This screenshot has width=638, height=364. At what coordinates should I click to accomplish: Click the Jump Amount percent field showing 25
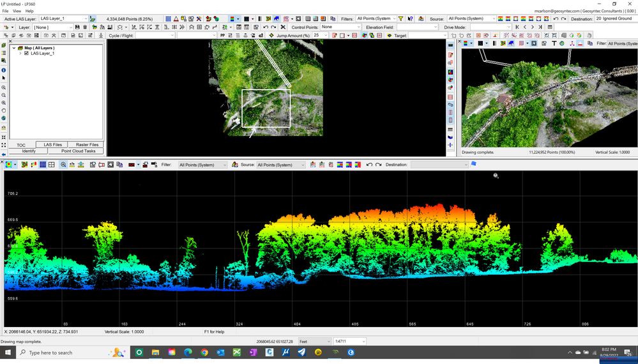click(x=320, y=35)
